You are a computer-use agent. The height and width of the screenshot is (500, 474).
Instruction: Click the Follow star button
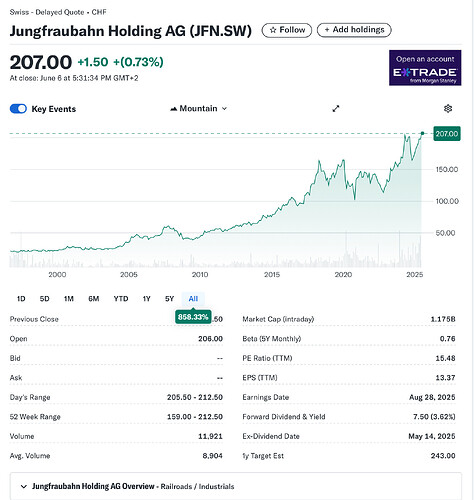click(287, 30)
